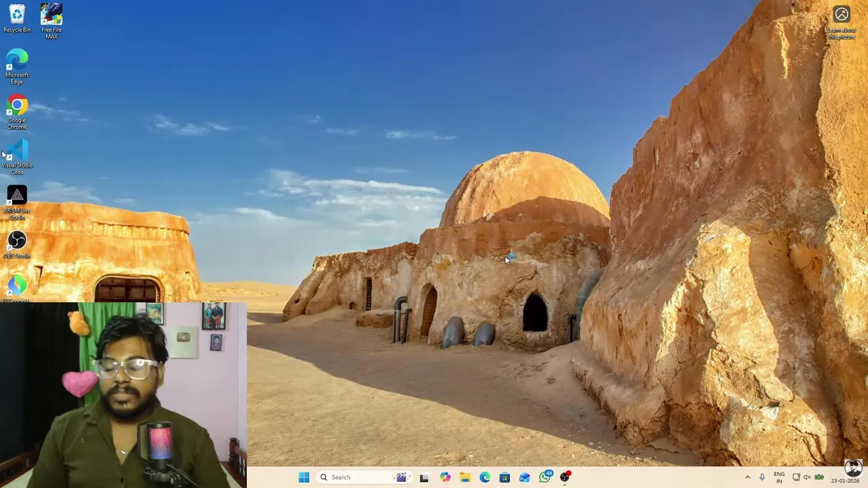868x488 pixels.
Task: Expand the hidden system tray icons chevron
Action: pos(747,477)
